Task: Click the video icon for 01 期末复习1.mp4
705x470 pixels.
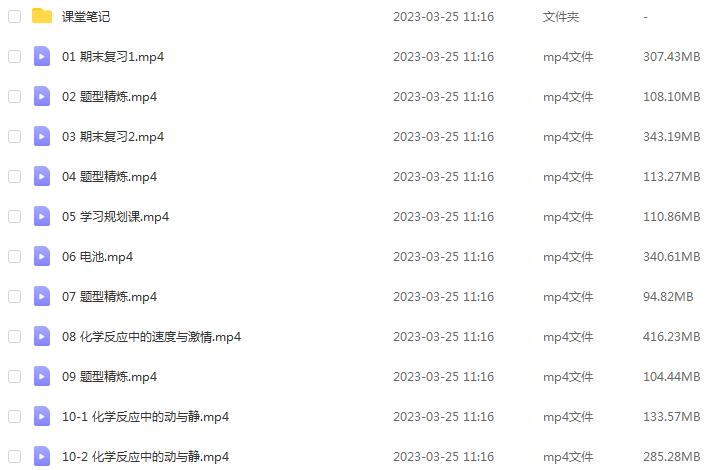Action: (42, 56)
